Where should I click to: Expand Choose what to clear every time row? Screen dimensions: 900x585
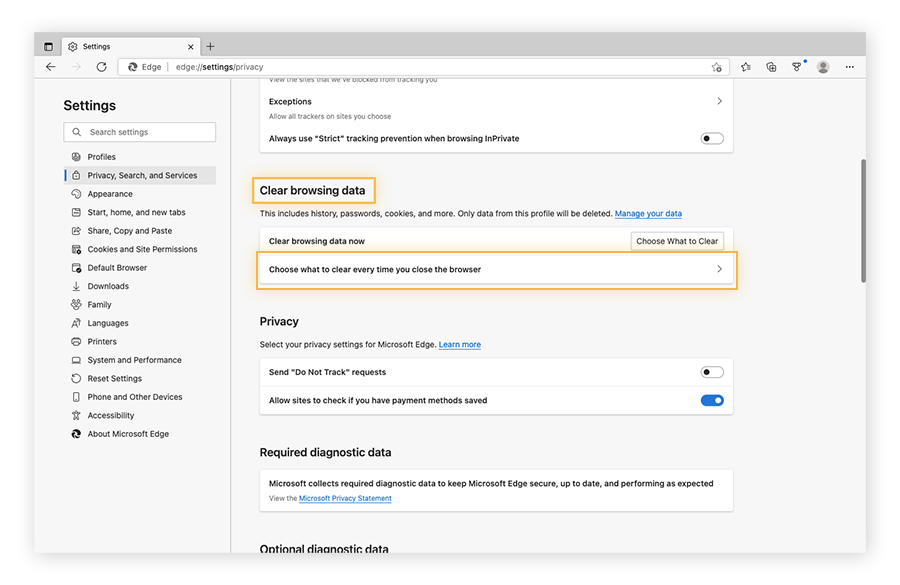719,269
